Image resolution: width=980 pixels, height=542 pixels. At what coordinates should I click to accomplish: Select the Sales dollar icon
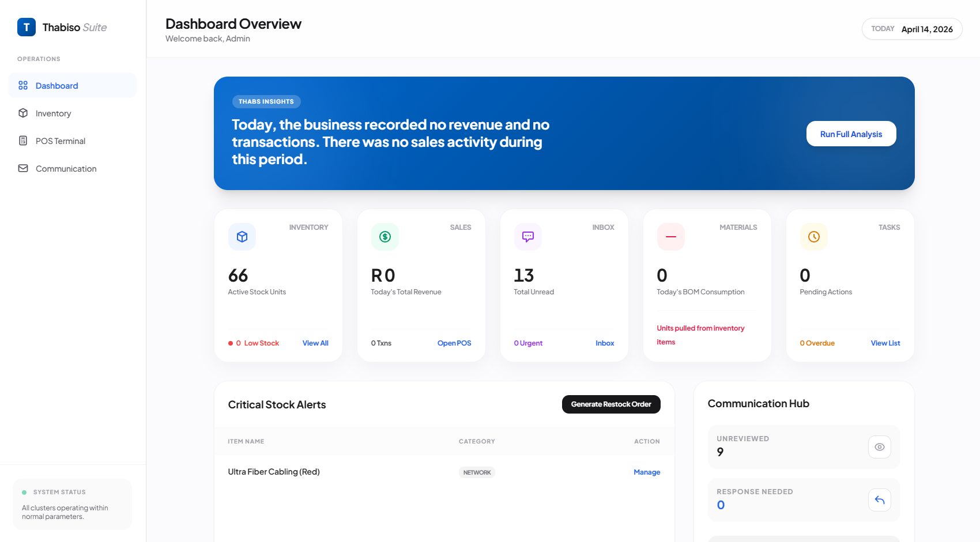(385, 237)
